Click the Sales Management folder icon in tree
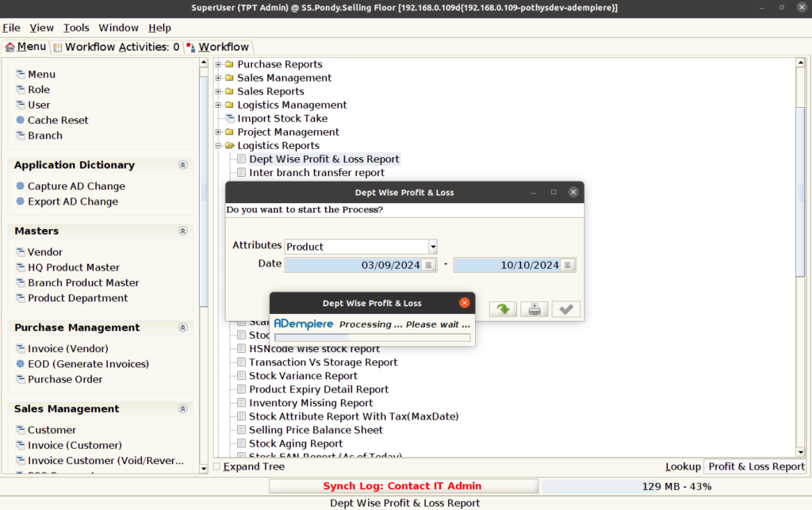Screen dimensions: 812x510 [229, 78]
